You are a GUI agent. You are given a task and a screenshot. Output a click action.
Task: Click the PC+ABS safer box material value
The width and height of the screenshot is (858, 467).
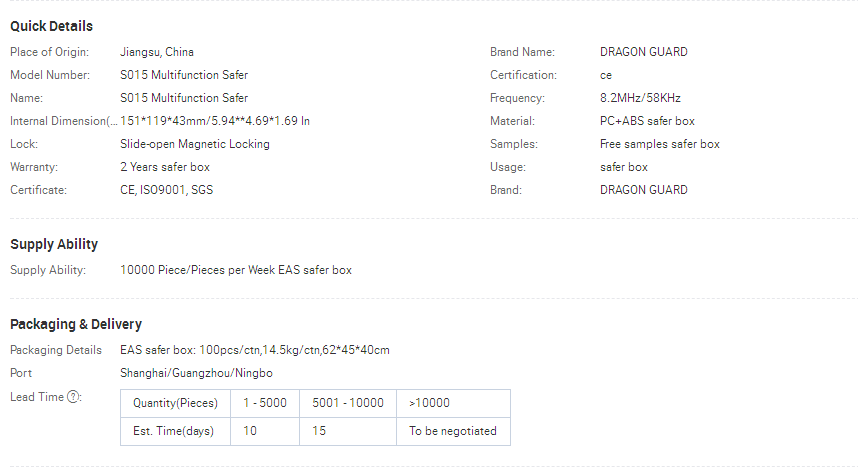pos(647,121)
